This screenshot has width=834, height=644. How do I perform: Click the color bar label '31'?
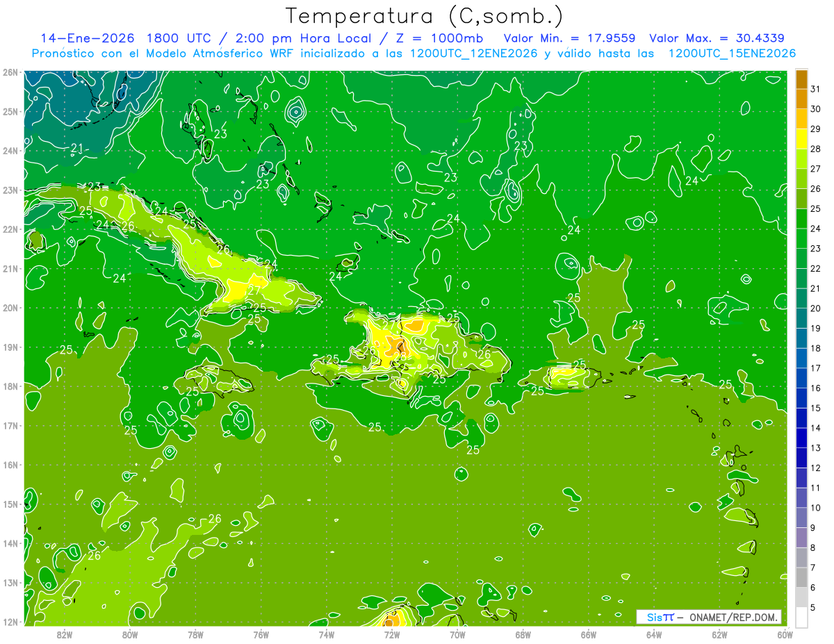click(x=815, y=89)
